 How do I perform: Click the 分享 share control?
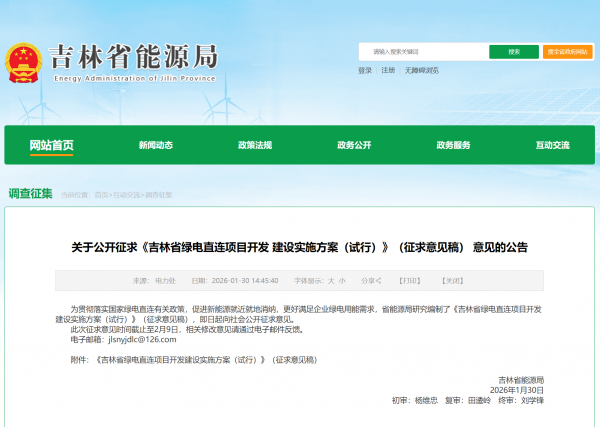point(368,281)
